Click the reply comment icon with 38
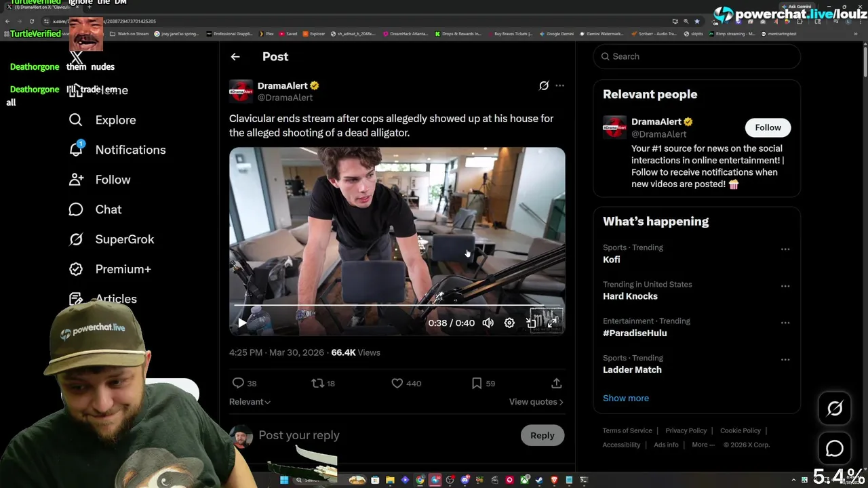This screenshot has height=488, width=868. click(238, 384)
